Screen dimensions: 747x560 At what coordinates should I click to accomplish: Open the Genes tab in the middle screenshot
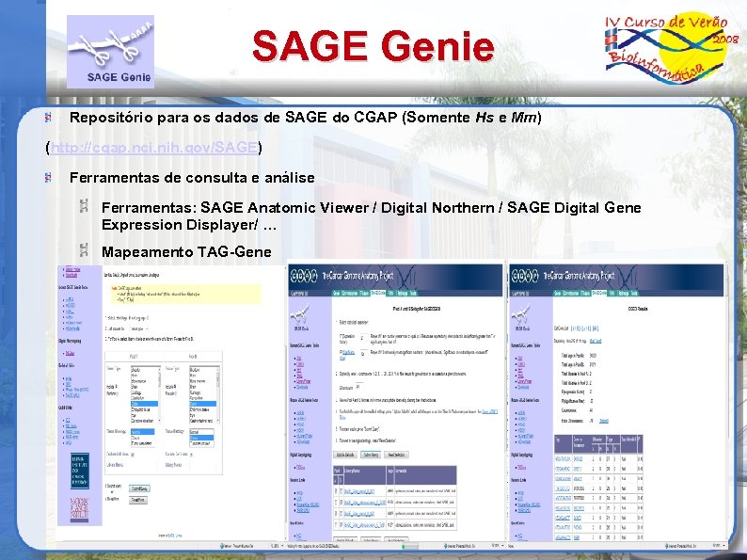(337, 293)
